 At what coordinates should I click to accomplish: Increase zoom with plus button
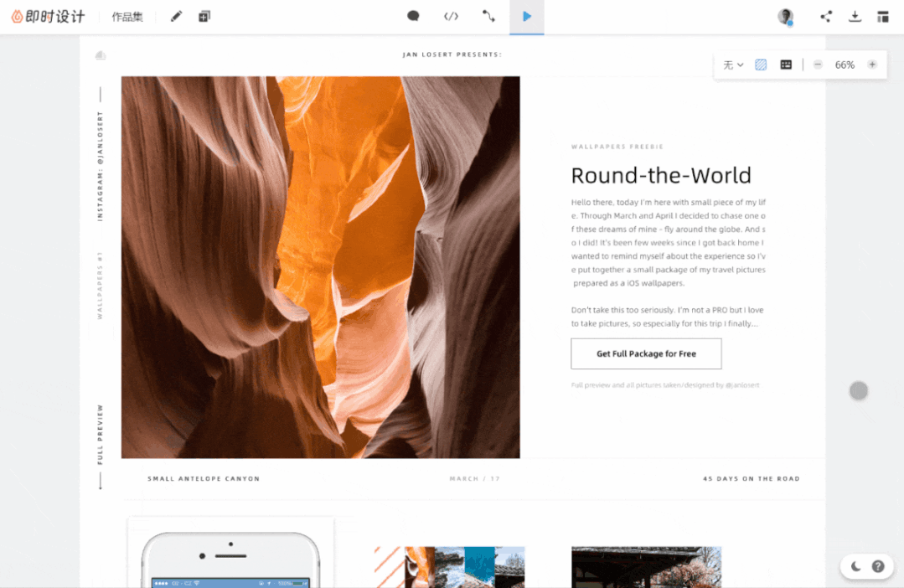871,64
